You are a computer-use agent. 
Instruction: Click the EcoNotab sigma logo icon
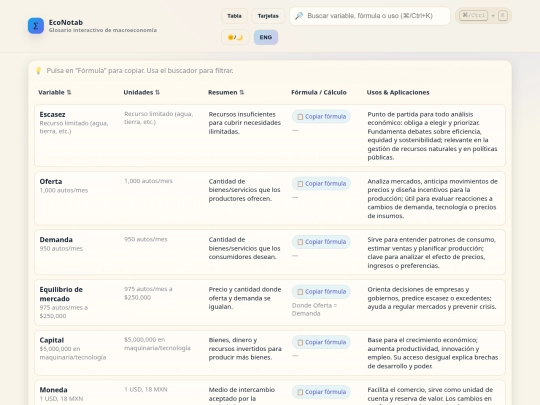pos(36,26)
